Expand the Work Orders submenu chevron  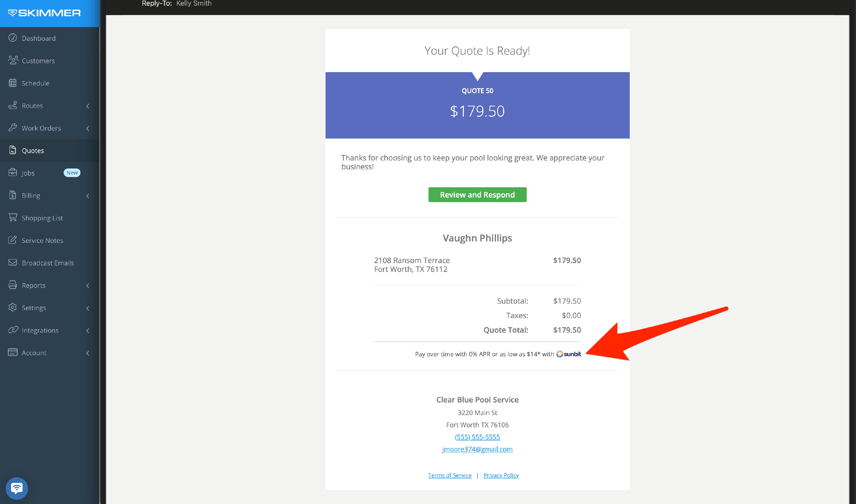tap(88, 128)
